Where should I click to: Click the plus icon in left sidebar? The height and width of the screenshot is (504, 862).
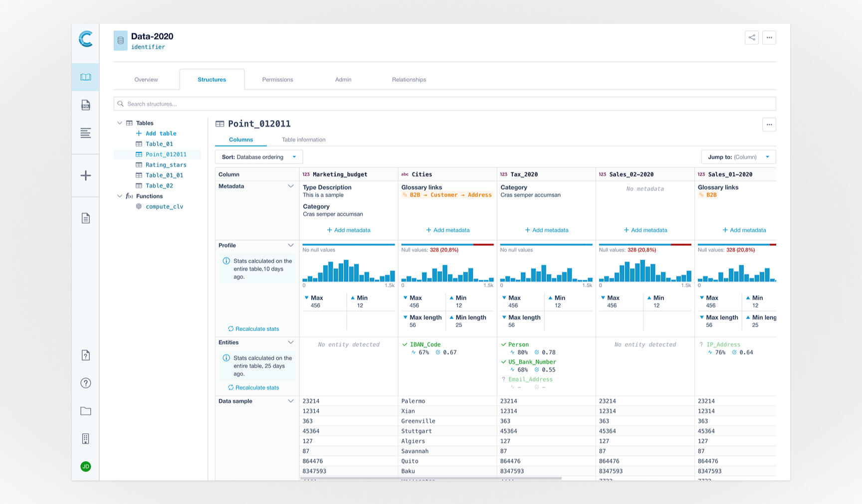click(x=86, y=175)
